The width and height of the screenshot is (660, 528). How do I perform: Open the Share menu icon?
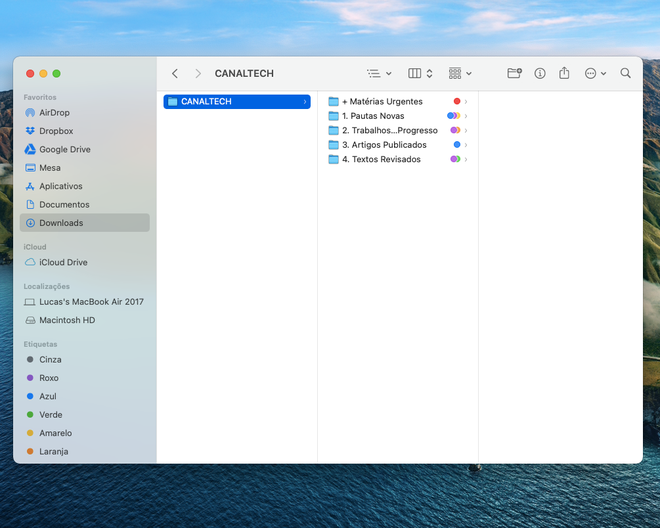click(564, 73)
